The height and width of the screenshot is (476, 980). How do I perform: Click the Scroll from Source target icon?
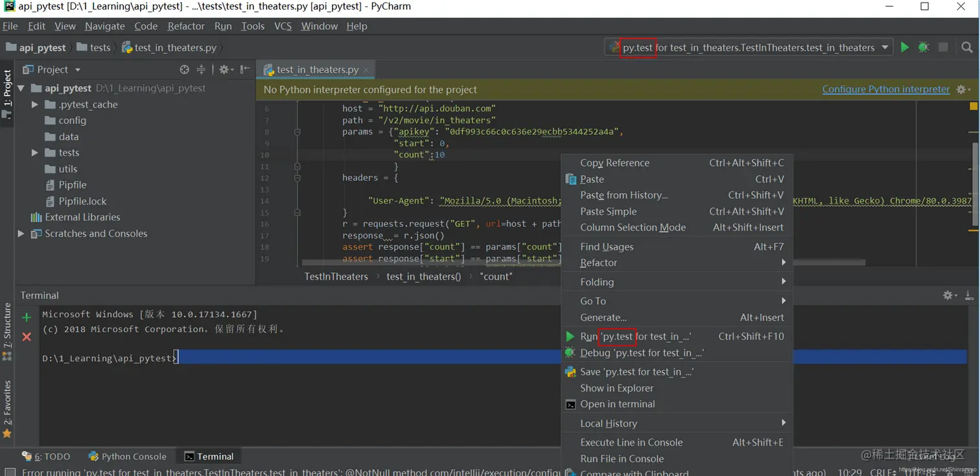(185, 69)
